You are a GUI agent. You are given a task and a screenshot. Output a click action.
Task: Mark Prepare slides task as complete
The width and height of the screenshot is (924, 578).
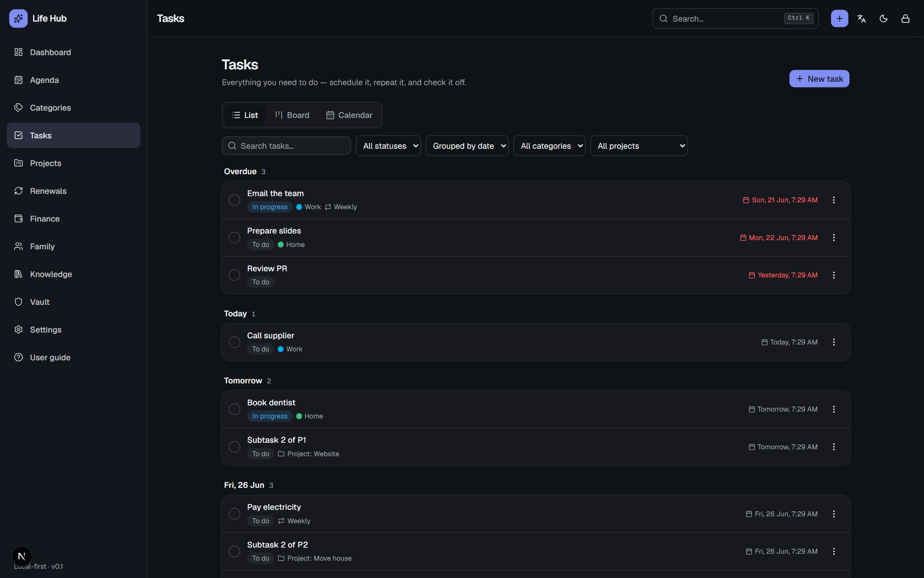pos(234,238)
